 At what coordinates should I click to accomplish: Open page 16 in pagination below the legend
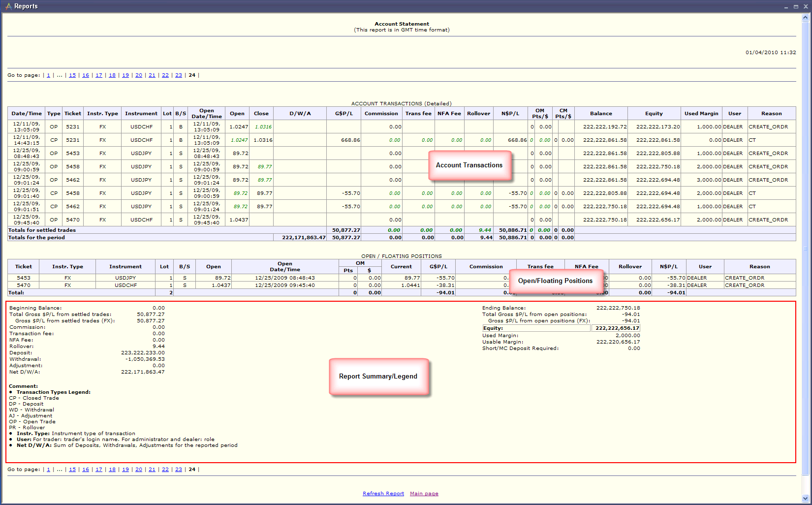tap(86, 470)
